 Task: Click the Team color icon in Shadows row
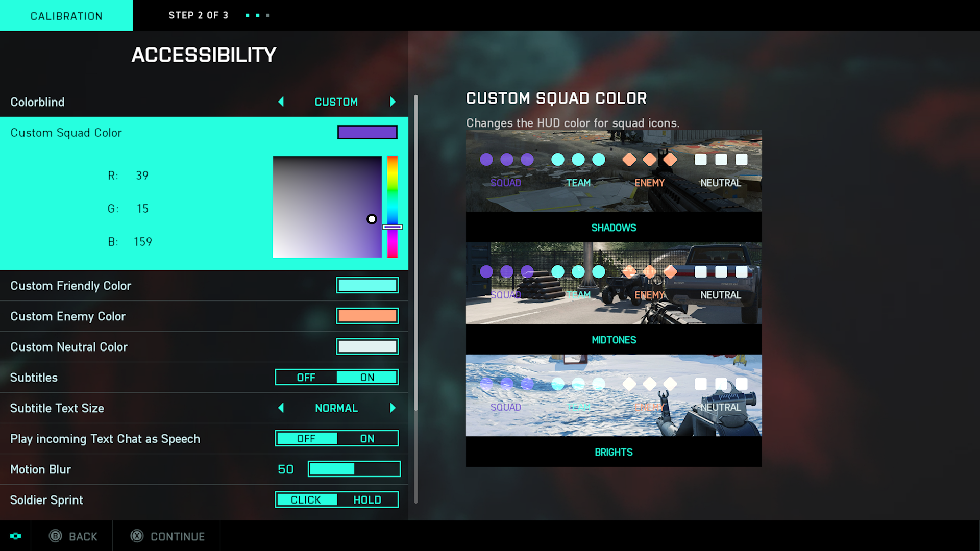tap(577, 160)
